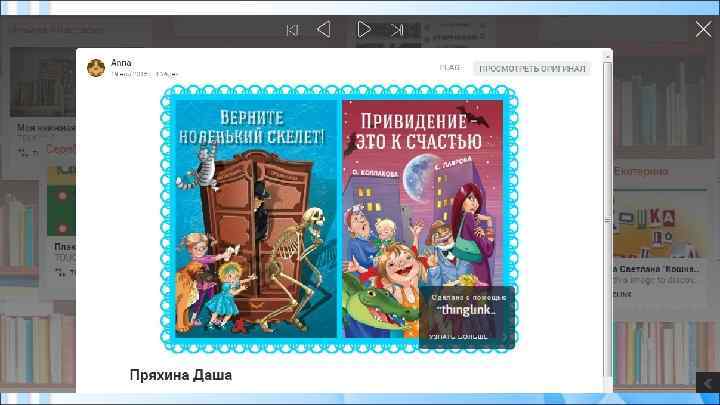Click the ПРОСМОТРЕТЬ ОРИГИНАЛ button
The image size is (720, 405).
pos(532,68)
